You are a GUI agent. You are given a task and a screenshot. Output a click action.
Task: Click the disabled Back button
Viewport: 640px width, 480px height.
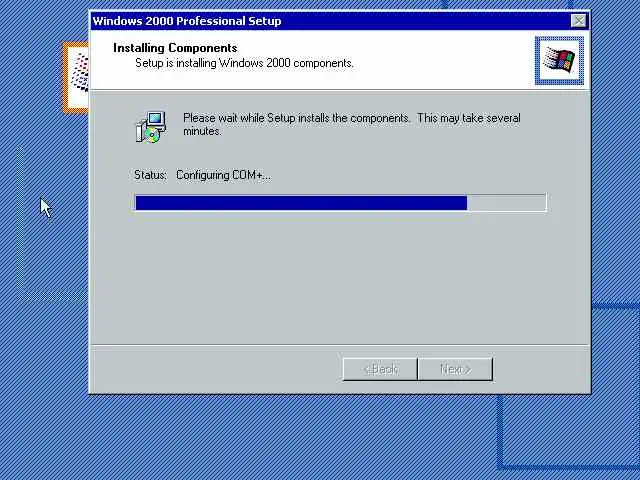pos(380,369)
